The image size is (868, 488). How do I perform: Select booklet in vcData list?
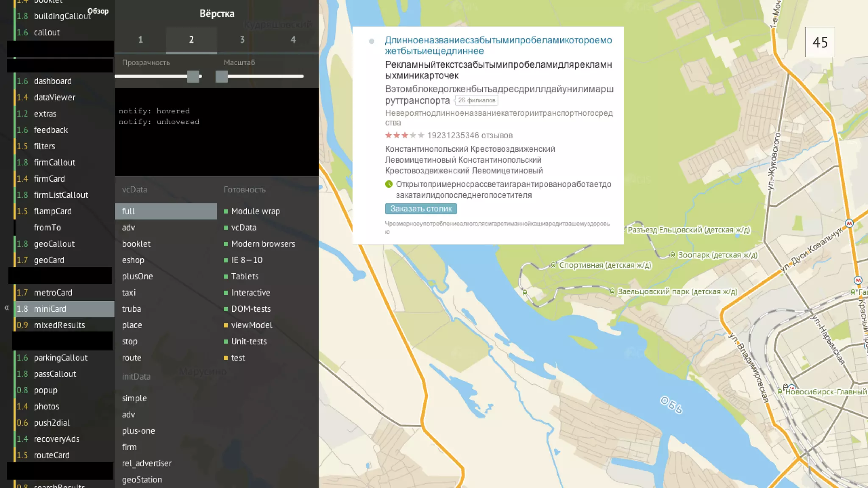coord(136,244)
